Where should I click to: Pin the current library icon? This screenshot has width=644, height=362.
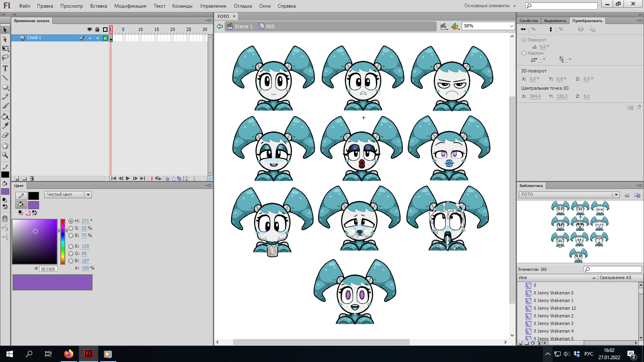pos(627,195)
